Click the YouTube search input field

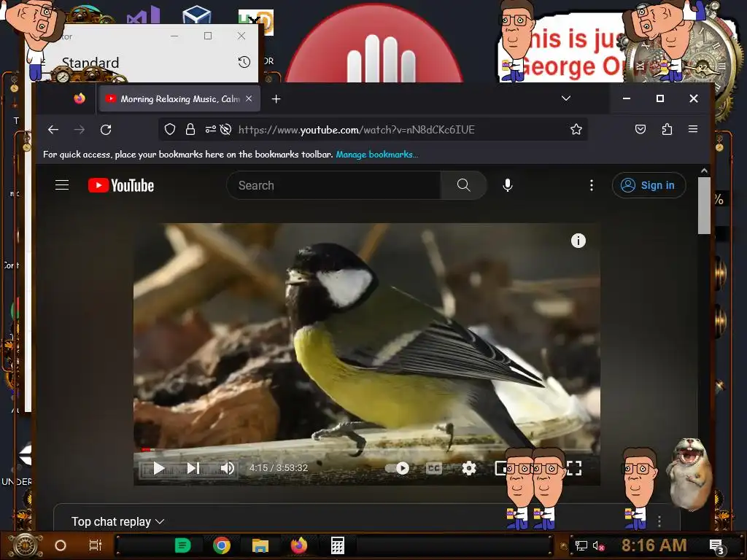point(333,185)
